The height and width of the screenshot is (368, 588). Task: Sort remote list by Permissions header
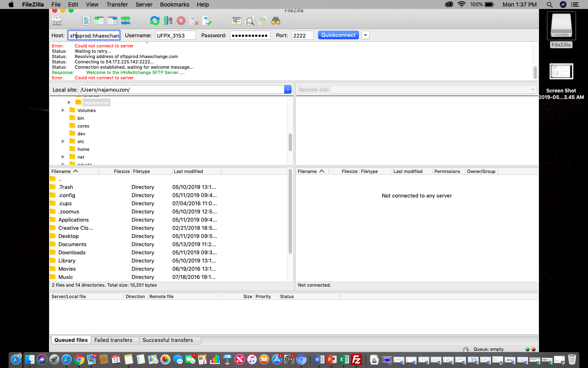(449, 171)
